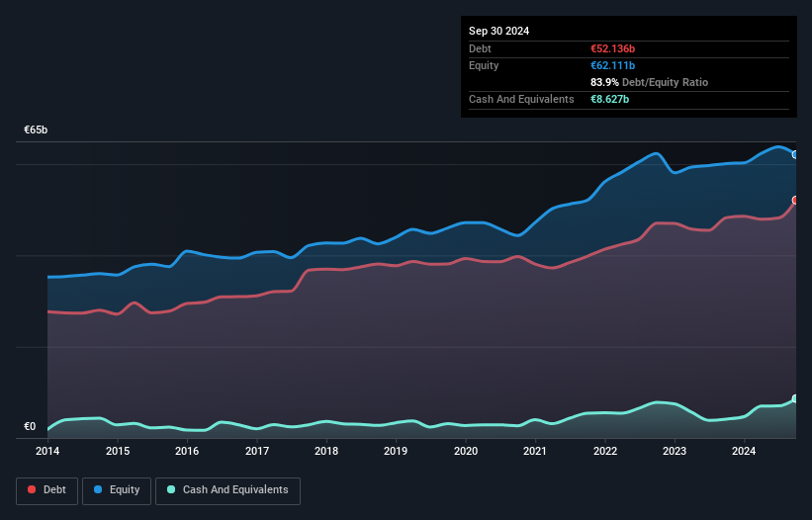Image resolution: width=812 pixels, height=520 pixels.
Task: Click the 2017 x-axis label
Action: (257, 451)
